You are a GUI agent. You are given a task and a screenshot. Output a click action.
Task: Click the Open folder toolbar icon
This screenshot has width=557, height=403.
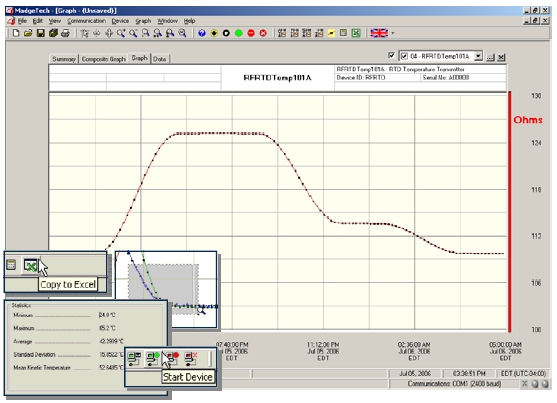[x=28, y=33]
